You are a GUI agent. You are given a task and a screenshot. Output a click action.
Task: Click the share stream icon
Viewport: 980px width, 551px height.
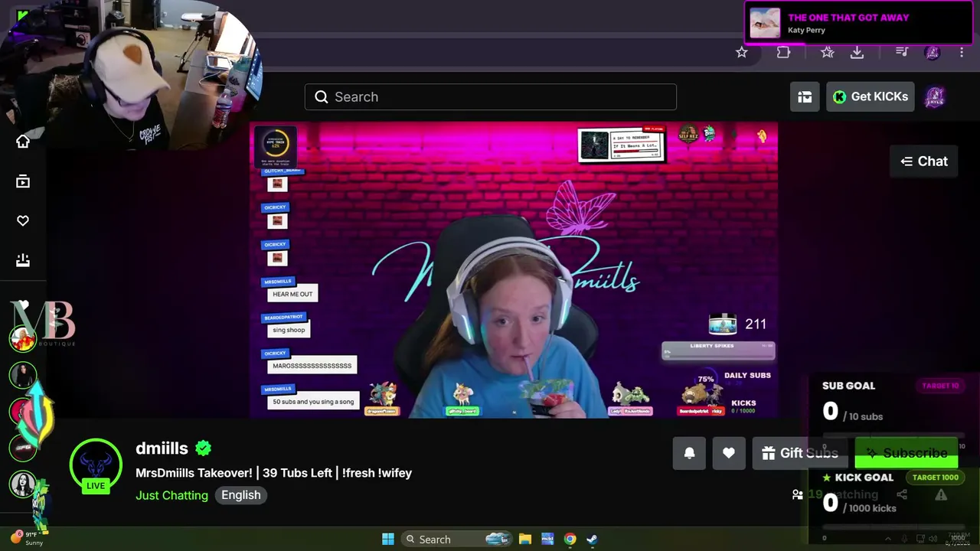click(902, 495)
